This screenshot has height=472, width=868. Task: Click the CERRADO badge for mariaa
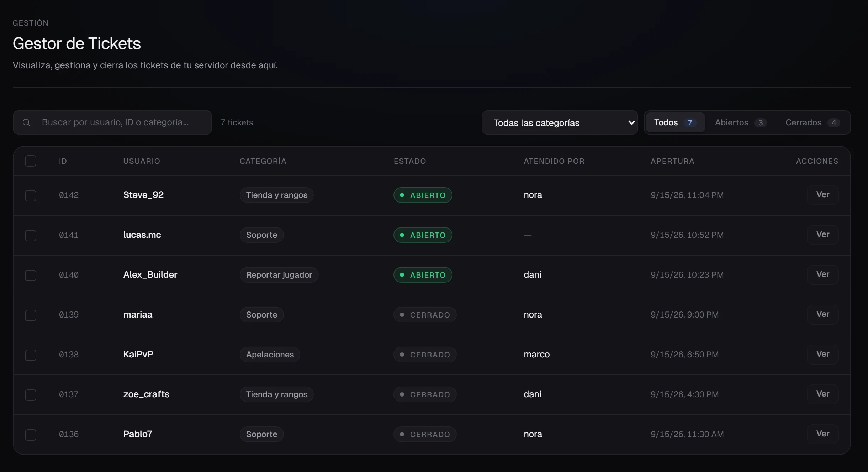(425, 315)
